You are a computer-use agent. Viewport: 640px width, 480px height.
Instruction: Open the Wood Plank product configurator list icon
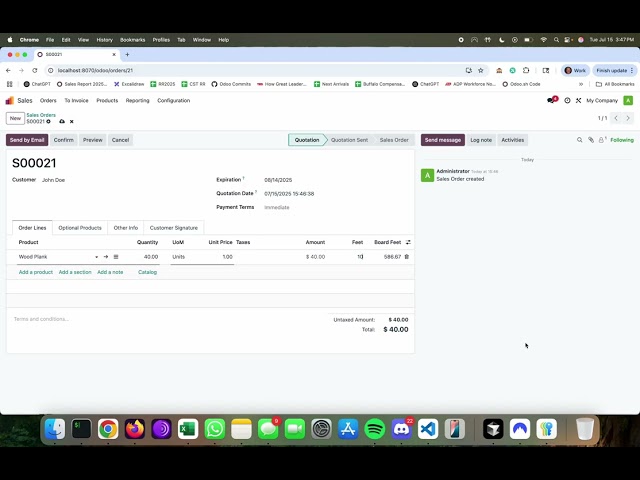(x=116, y=257)
